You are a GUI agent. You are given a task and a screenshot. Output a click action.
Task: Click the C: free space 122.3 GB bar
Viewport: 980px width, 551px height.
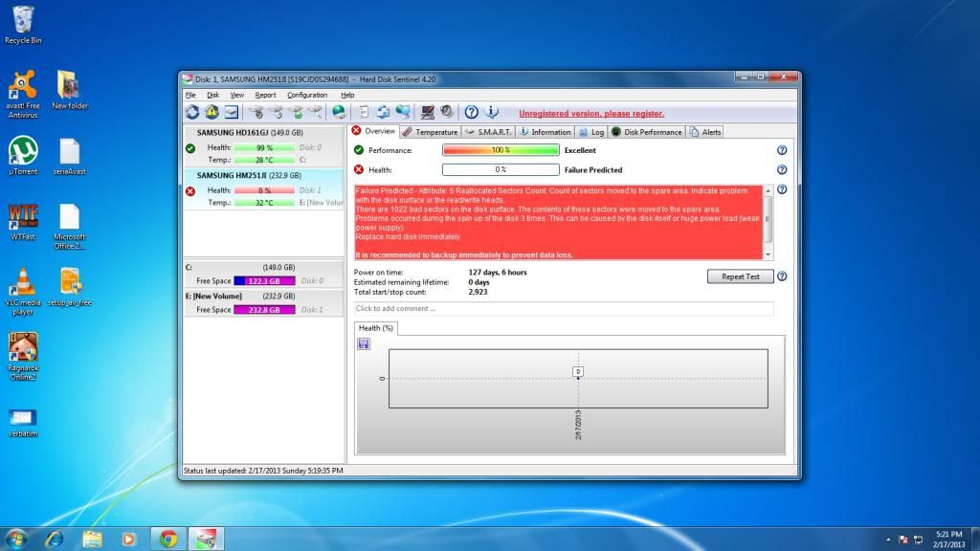pos(264,281)
